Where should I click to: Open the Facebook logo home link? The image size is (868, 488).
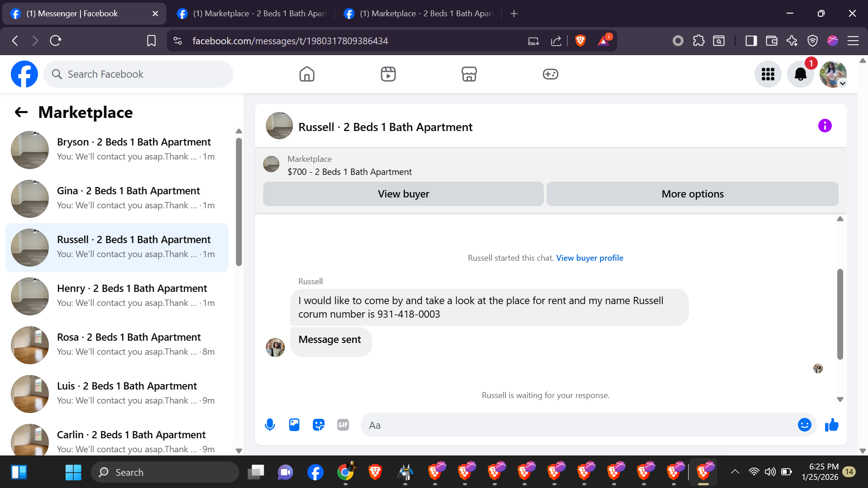(x=24, y=74)
